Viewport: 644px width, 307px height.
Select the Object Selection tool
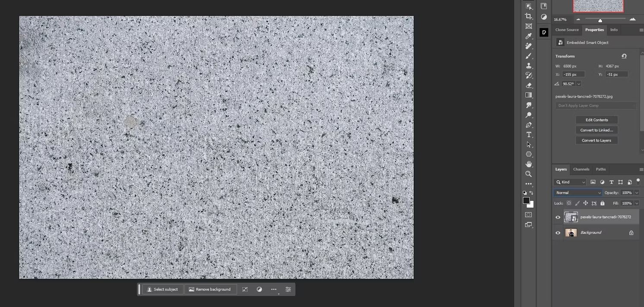click(x=529, y=6)
